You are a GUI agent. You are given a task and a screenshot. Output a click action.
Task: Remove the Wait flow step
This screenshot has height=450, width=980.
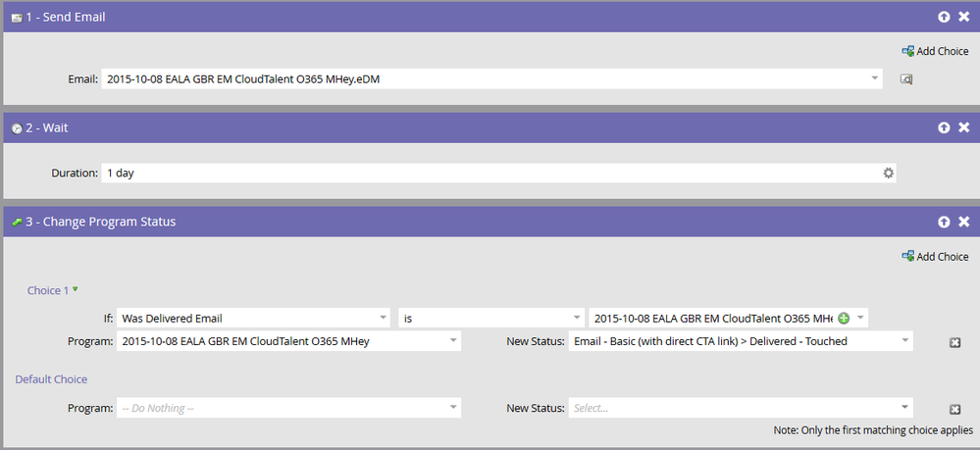click(x=963, y=127)
